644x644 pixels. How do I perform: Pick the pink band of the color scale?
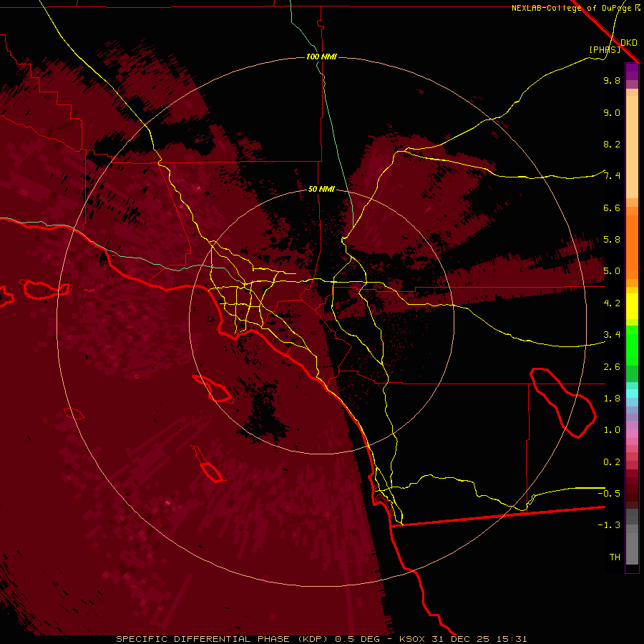tap(632, 434)
